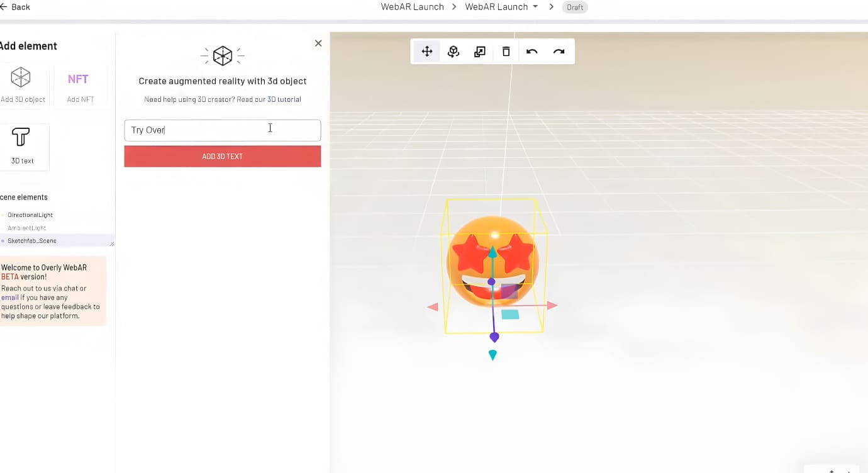
Task: Click the Draft status badge
Action: pyautogui.click(x=575, y=8)
